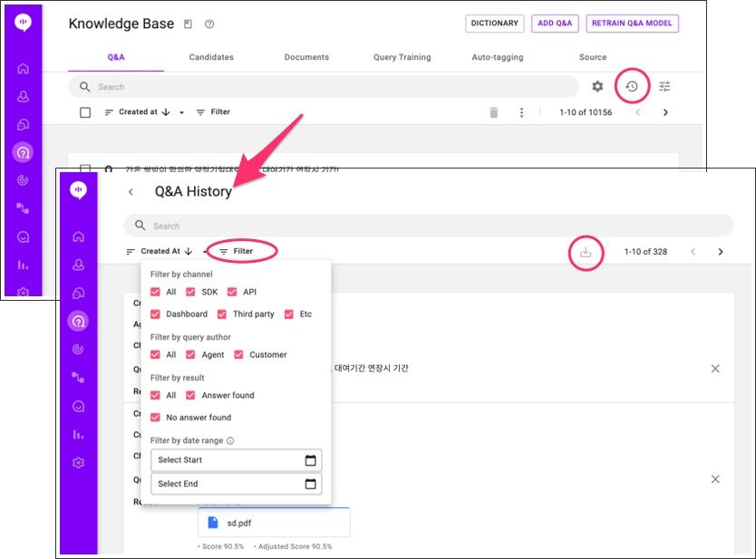756x559 pixels.
Task: Toggle the channel All checkbox
Action: click(155, 292)
